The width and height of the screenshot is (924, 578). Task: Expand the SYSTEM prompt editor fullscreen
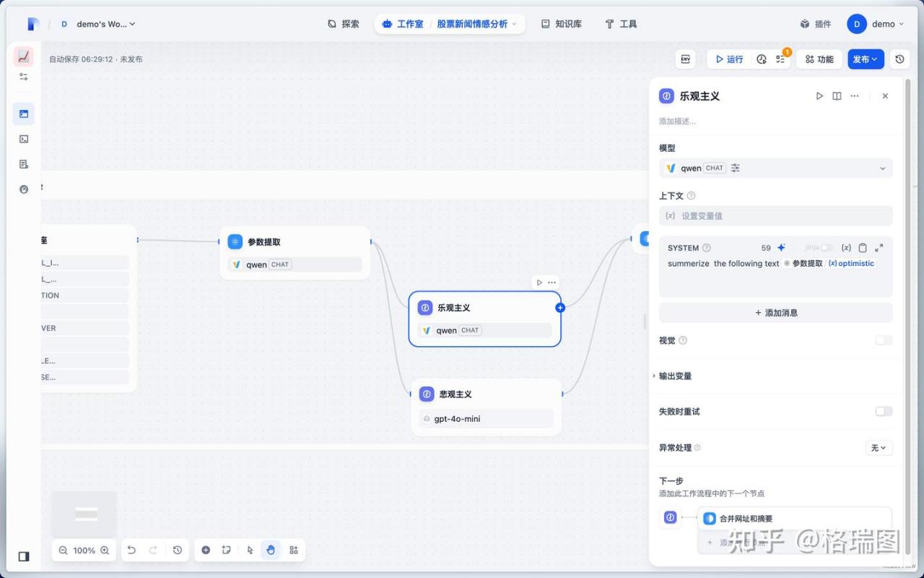[x=879, y=248]
